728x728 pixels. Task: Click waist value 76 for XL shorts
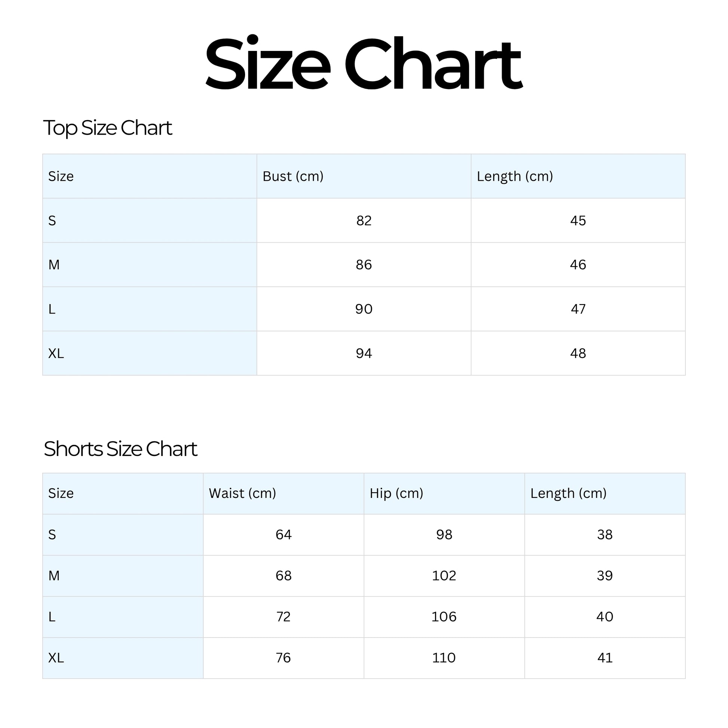(x=283, y=658)
